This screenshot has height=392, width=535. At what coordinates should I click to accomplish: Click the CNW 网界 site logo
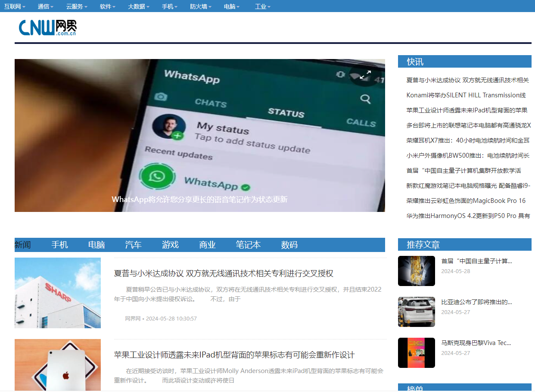[48, 27]
